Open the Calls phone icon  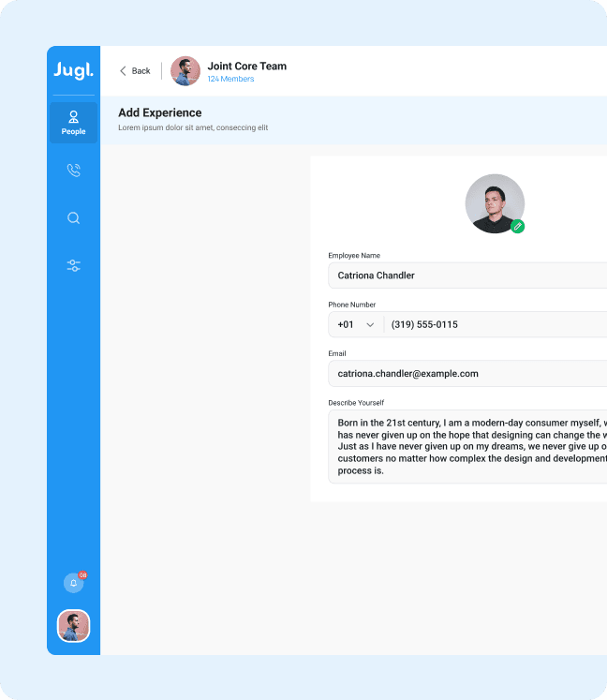point(73,171)
